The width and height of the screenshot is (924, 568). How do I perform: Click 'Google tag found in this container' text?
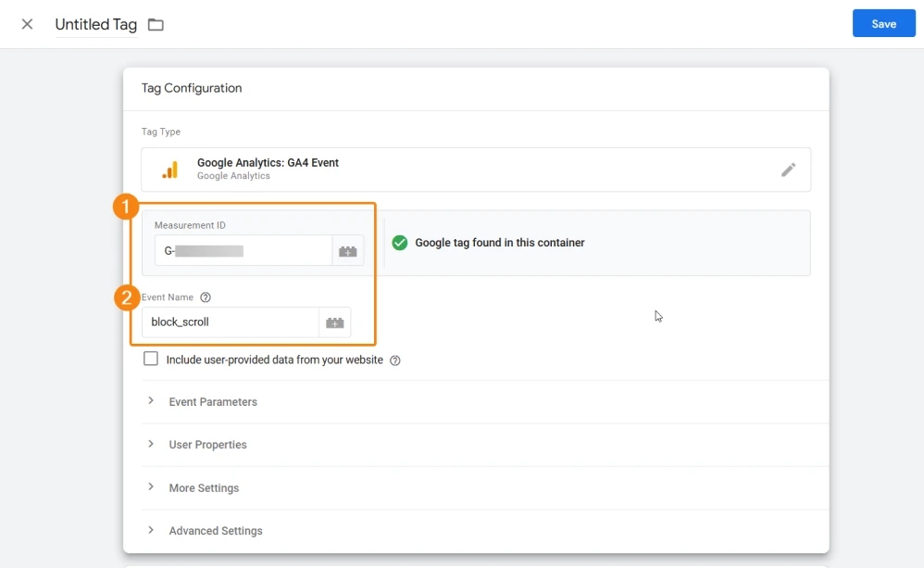(x=500, y=243)
